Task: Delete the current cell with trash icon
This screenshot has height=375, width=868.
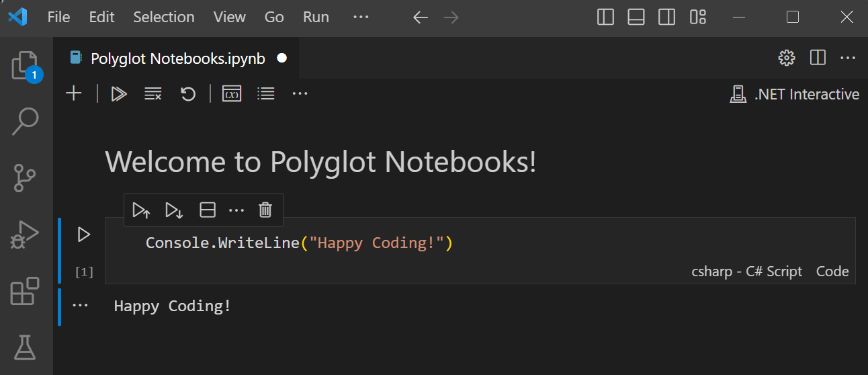Action: (265, 210)
